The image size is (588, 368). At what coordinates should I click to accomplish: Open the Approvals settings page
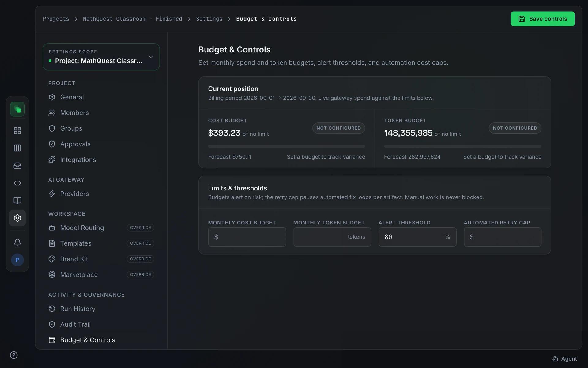[x=101, y=144]
